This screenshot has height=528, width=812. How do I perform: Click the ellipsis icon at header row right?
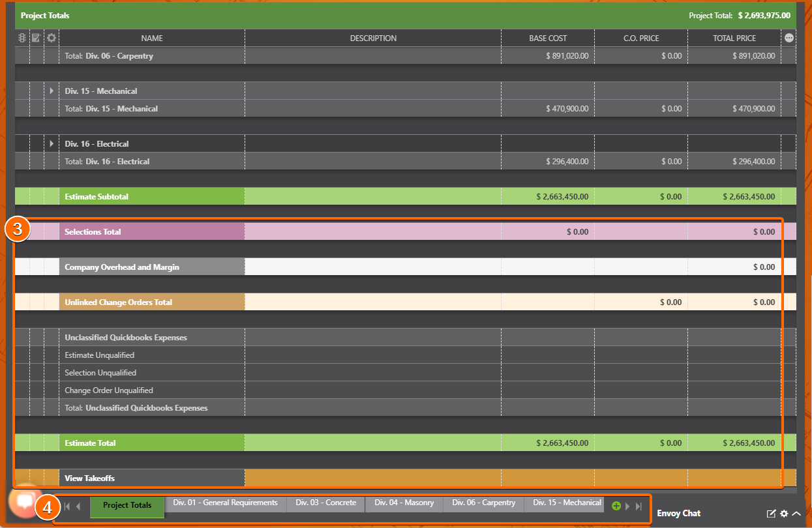(789, 38)
